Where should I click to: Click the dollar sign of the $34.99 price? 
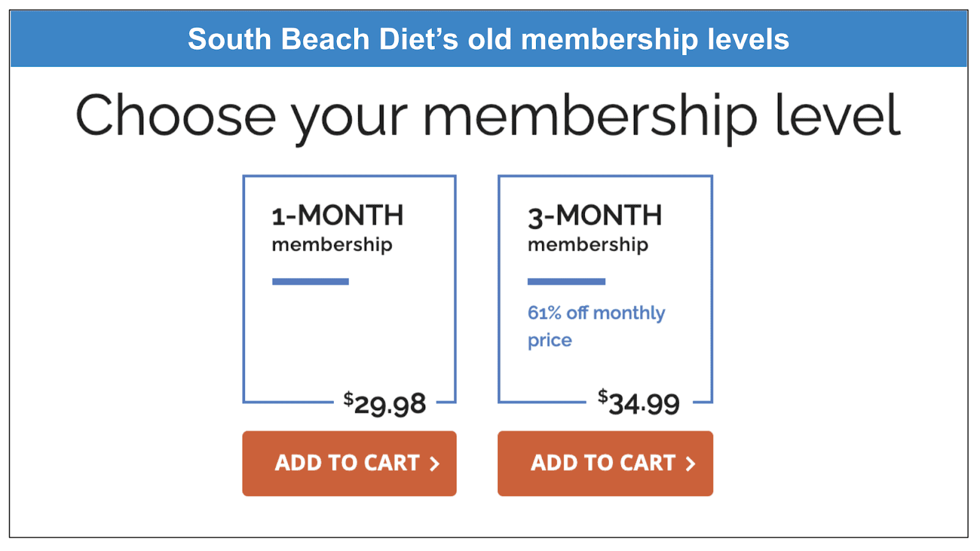(603, 397)
